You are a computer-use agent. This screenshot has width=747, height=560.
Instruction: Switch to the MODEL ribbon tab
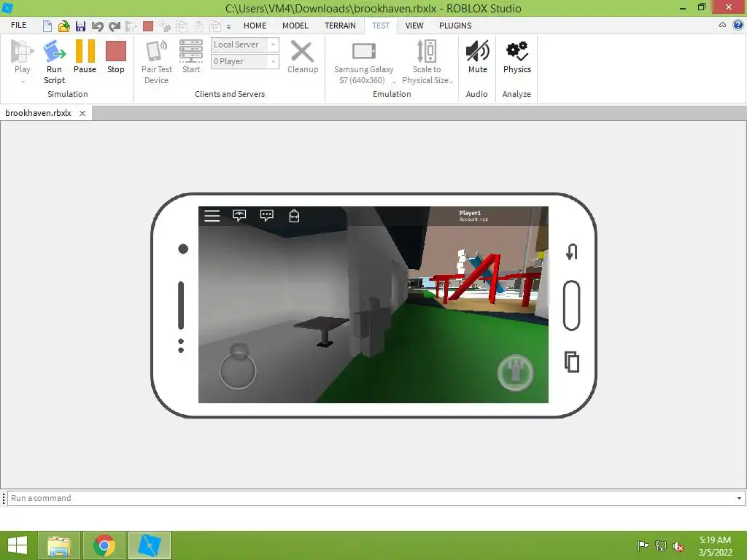point(295,26)
